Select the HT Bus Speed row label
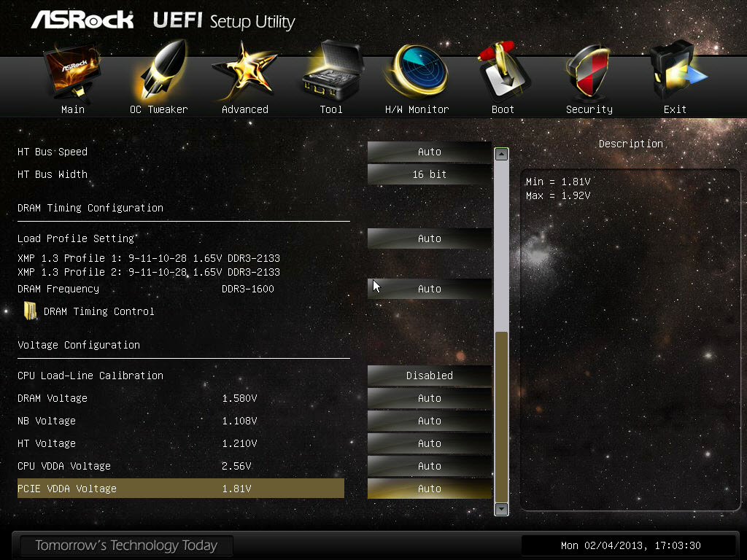This screenshot has width=747, height=560. click(53, 152)
